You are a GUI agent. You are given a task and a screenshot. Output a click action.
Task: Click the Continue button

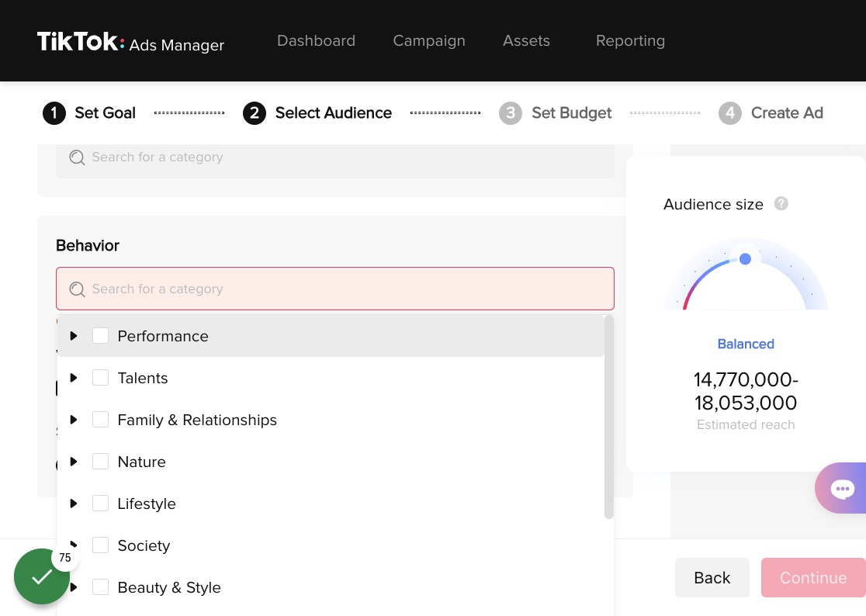click(813, 577)
